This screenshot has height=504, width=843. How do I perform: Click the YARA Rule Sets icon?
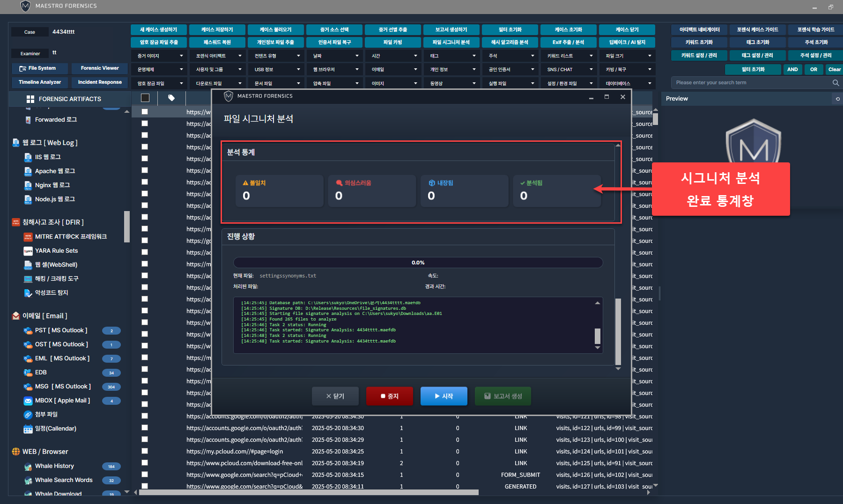[28, 251]
